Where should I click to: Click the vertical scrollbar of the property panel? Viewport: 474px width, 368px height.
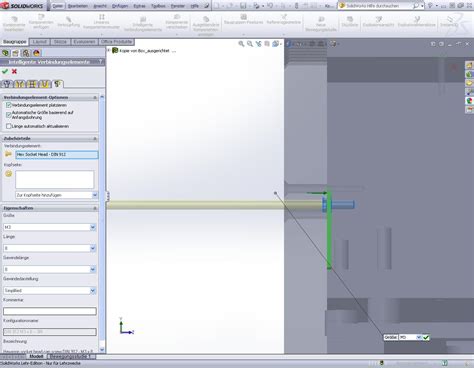tap(102, 223)
